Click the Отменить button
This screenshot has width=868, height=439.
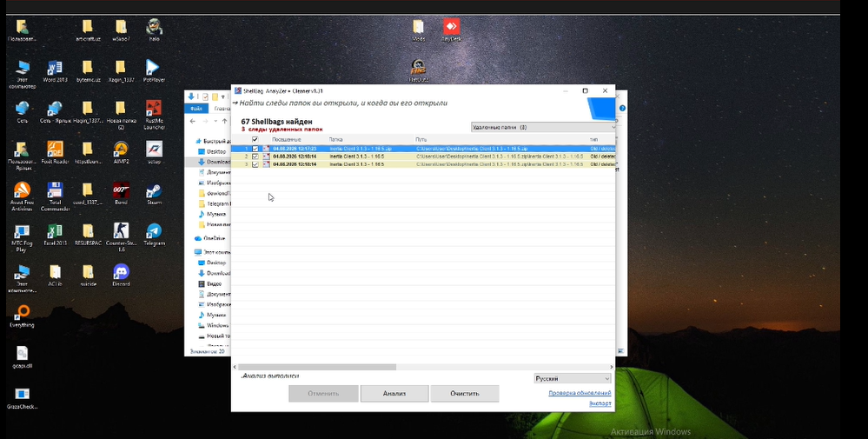[323, 394]
